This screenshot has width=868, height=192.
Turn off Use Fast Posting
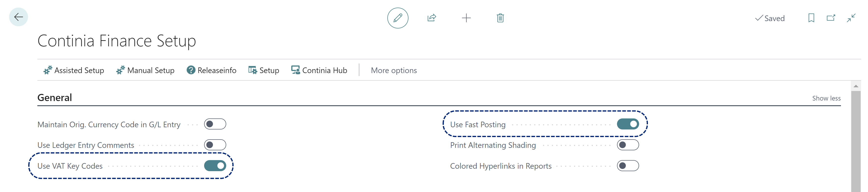628,124
